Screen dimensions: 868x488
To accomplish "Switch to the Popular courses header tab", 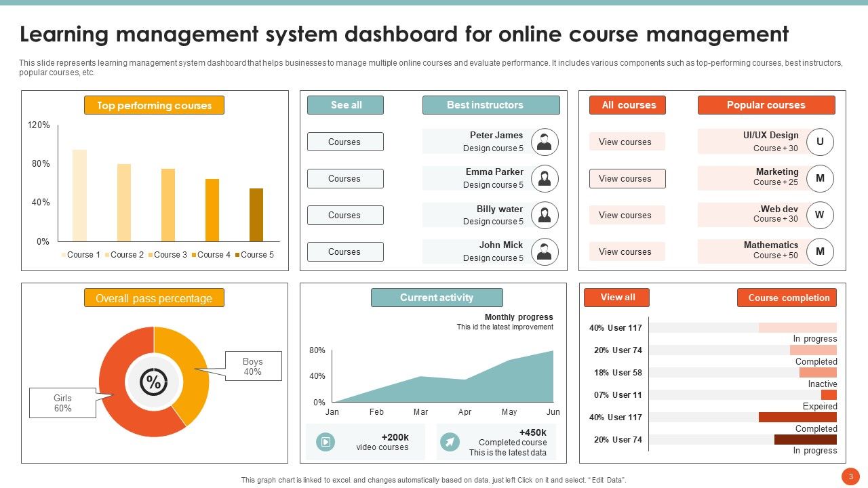I will coord(766,105).
